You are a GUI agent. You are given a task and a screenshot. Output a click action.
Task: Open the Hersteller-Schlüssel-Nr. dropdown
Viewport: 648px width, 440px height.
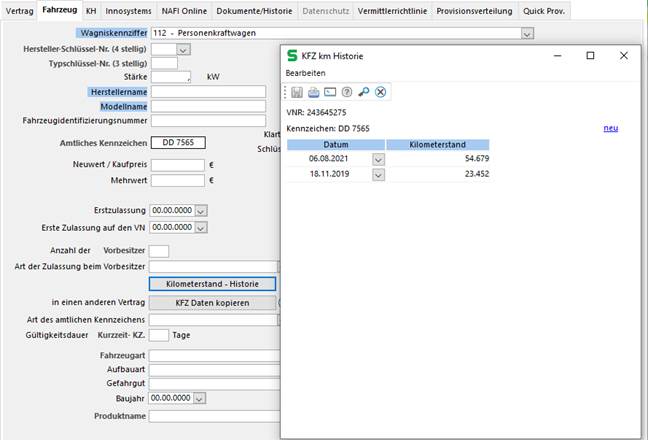click(x=183, y=48)
